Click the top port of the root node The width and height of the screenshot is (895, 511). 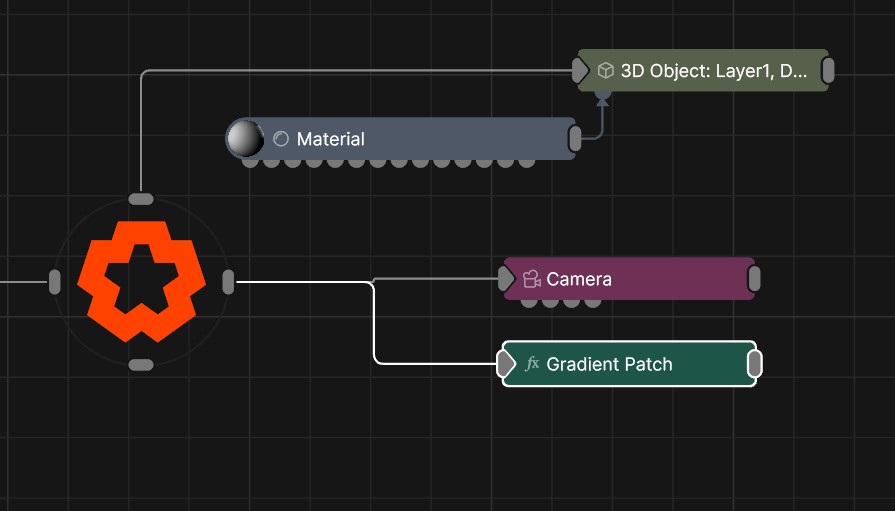[x=141, y=199]
